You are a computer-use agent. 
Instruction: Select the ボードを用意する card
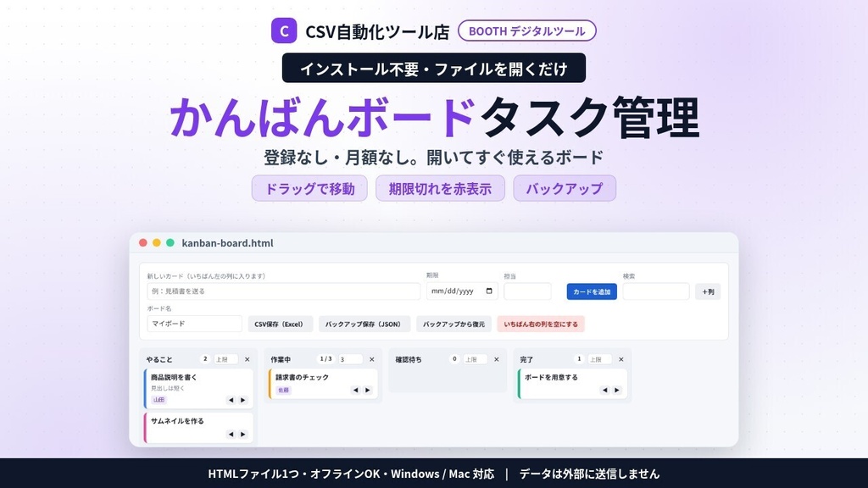pyautogui.click(x=572, y=384)
